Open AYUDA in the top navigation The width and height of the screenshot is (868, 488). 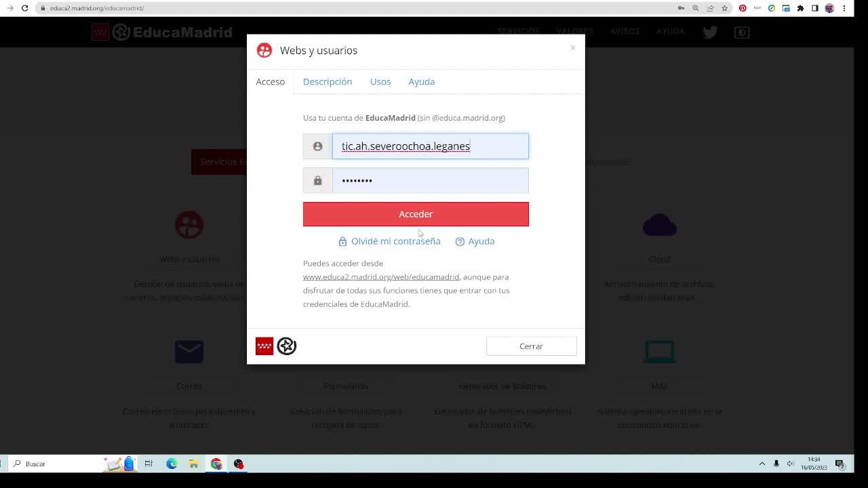coord(670,31)
